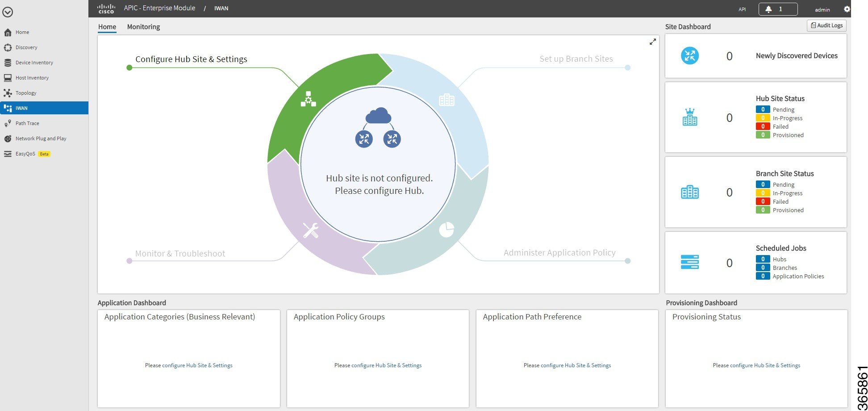Click the Host Inventory laptop icon

(8, 78)
